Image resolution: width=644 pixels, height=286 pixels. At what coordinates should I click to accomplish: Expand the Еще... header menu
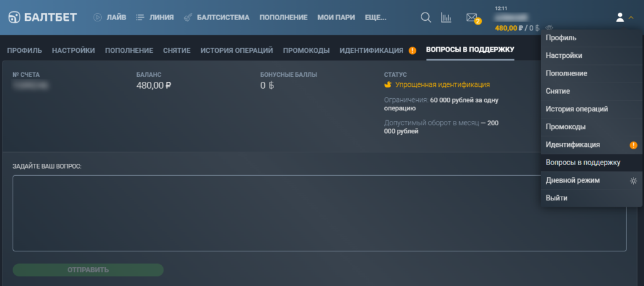[376, 17]
